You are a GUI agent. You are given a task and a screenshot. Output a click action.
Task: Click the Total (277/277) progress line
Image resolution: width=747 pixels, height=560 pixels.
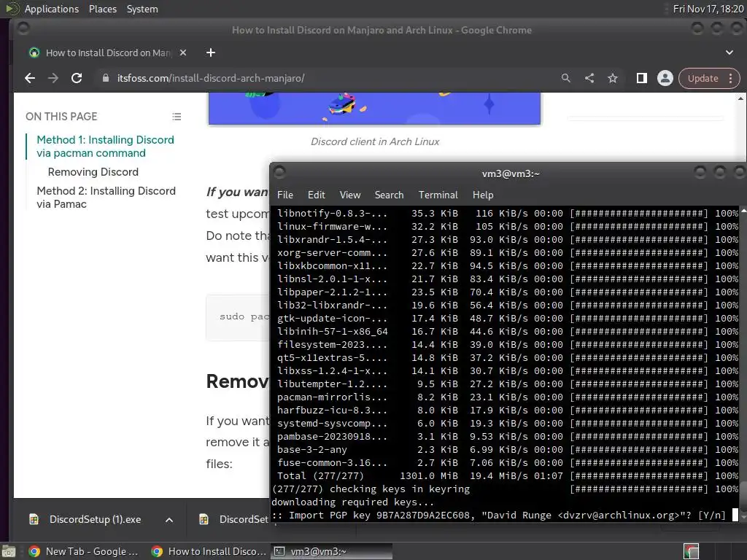tap(507, 475)
